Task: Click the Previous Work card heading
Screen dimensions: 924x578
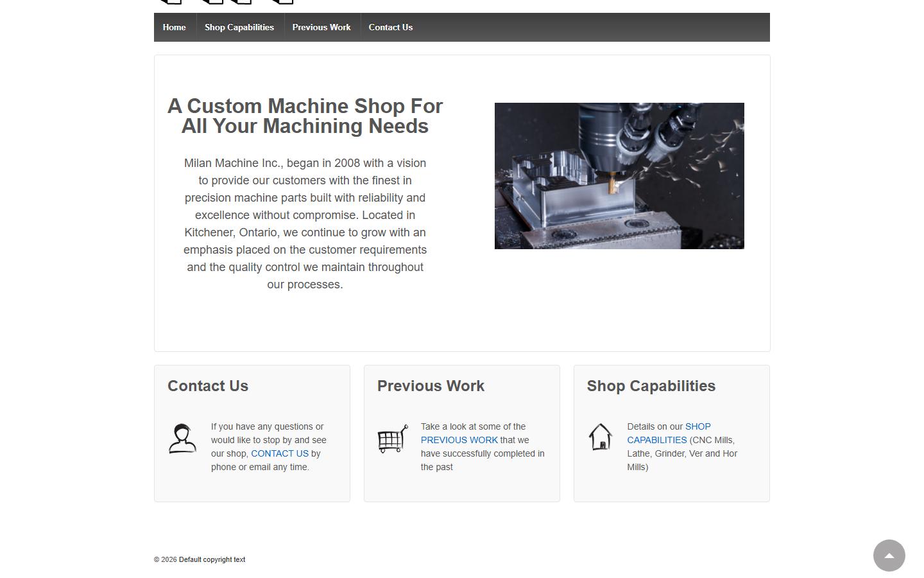Action: [x=431, y=386]
